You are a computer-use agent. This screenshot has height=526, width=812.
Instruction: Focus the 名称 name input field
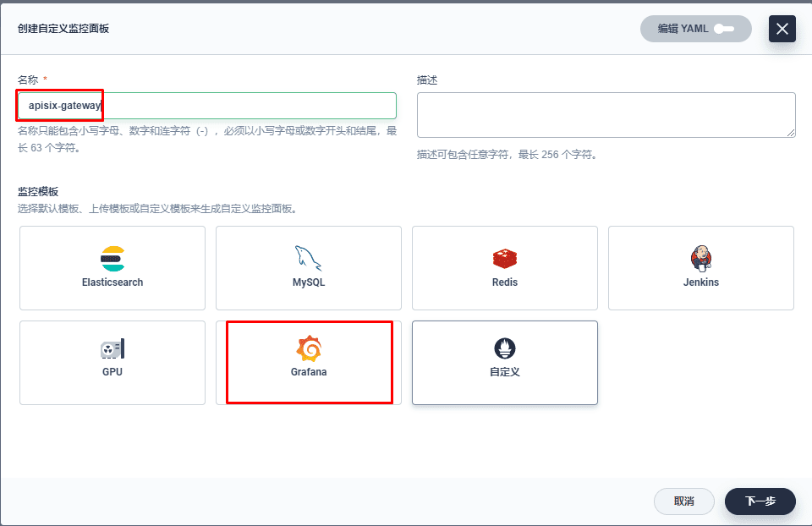(x=207, y=106)
